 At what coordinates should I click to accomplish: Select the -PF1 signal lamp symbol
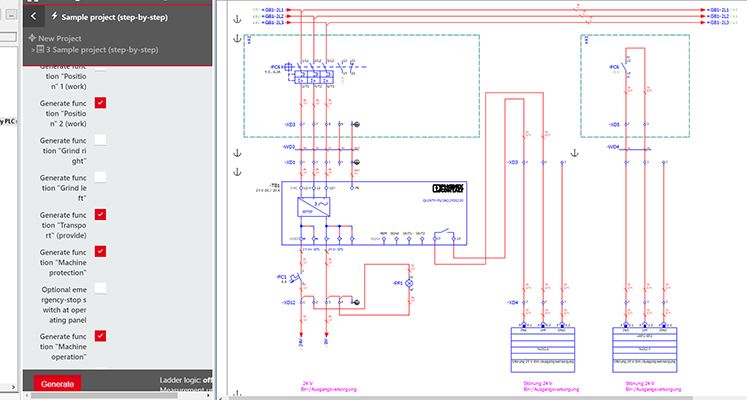coord(408,283)
